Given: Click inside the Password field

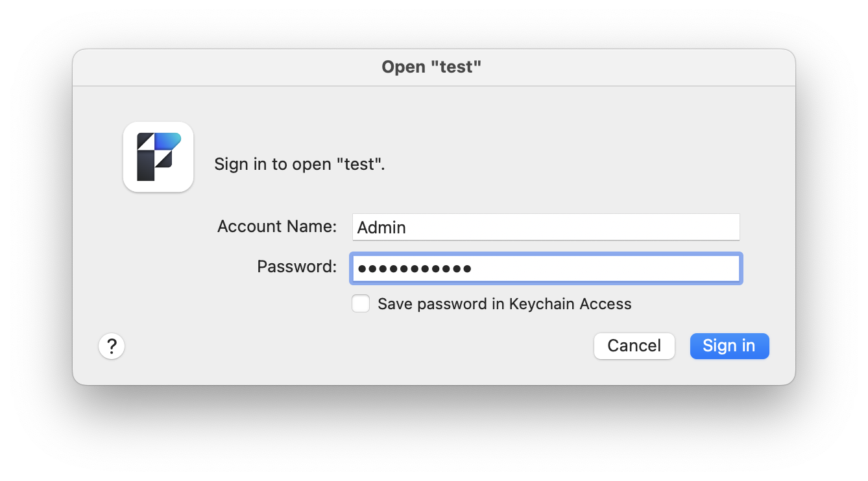Looking at the screenshot, I should click(545, 268).
